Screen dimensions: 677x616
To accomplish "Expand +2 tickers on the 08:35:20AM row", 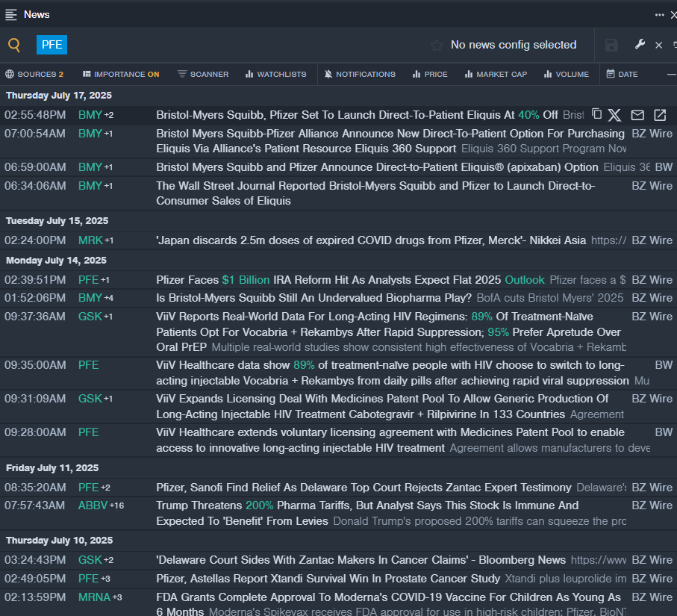I will [x=105, y=488].
